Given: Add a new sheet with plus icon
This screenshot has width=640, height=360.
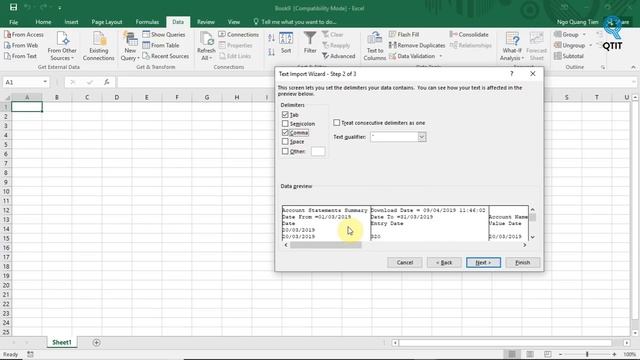Looking at the screenshot, I should [96, 342].
